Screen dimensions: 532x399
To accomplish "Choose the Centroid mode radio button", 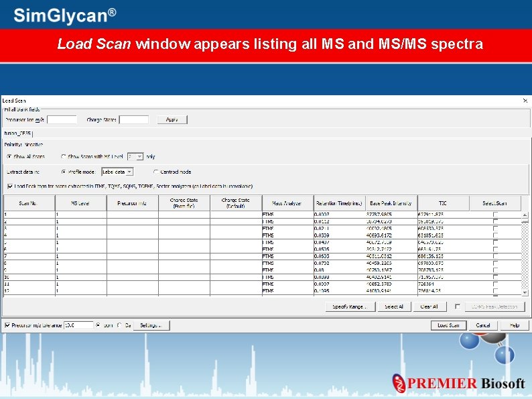I will (x=155, y=172).
